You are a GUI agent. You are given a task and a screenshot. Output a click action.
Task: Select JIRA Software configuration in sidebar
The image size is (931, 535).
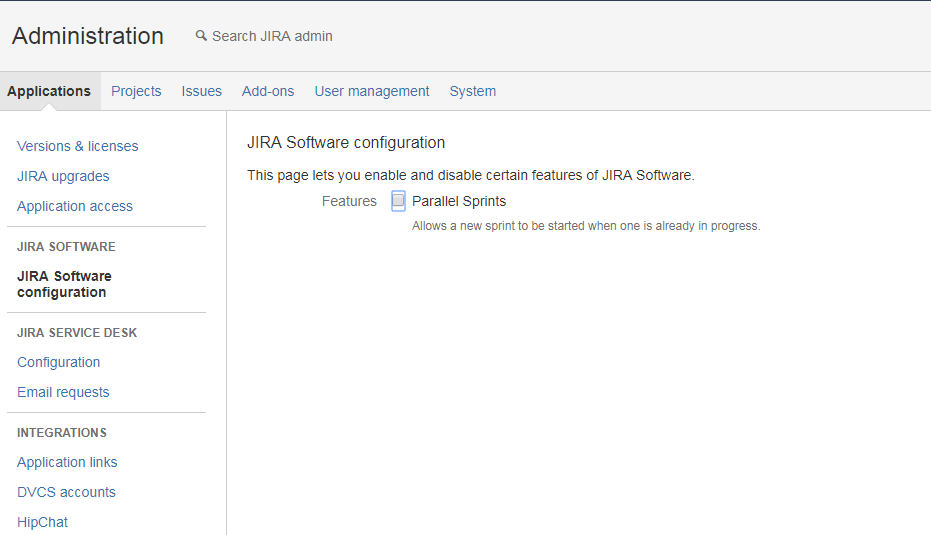point(64,284)
